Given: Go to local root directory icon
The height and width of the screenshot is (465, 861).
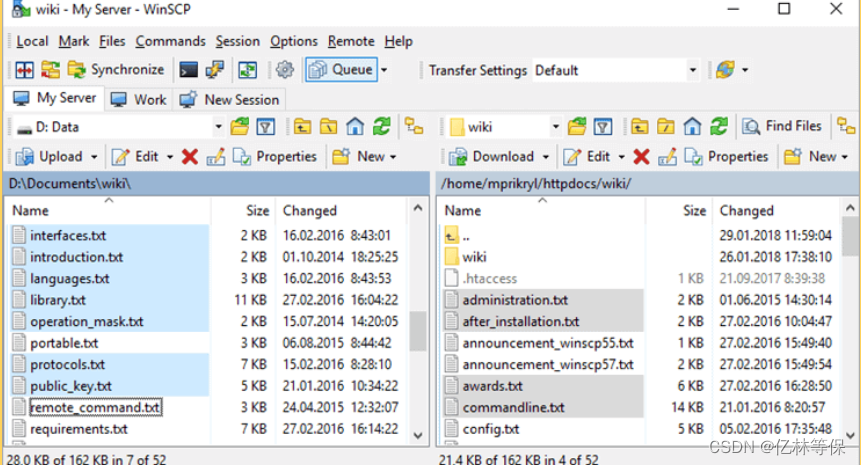Looking at the screenshot, I should (x=328, y=127).
